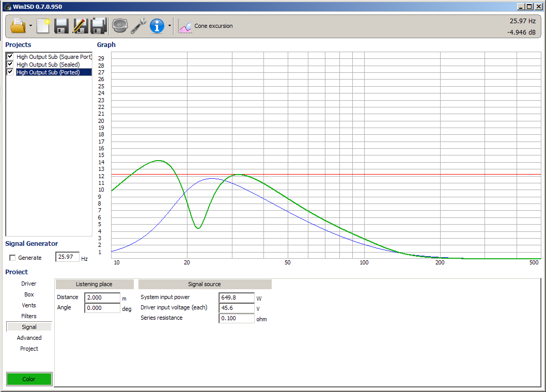Screen dimensions: 546x392
Task: Select High Output Sub (Square Port) project name
Action: tap(54, 57)
